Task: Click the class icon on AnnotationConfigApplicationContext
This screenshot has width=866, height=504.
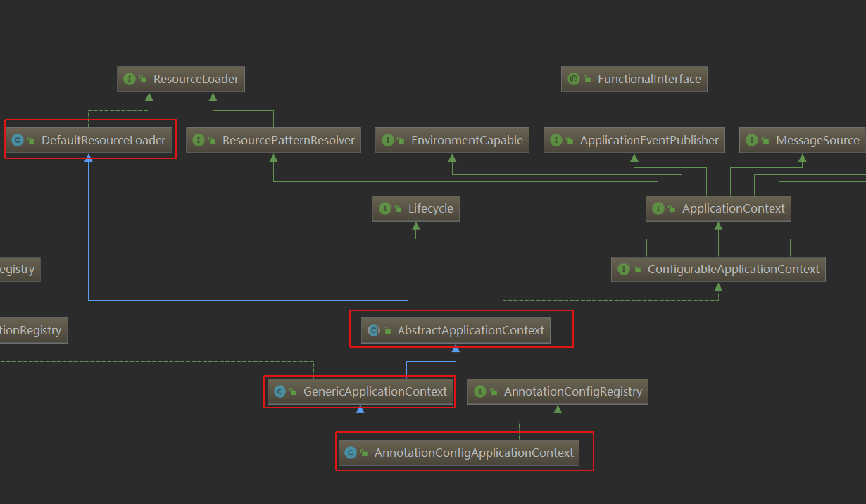Action: (350, 452)
